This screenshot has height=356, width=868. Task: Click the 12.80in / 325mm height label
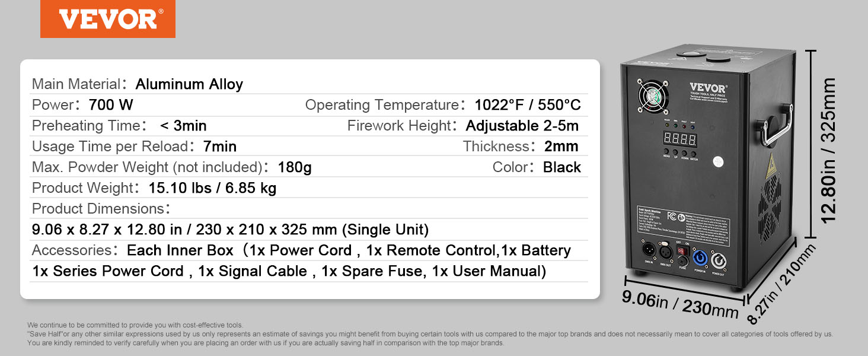pos(829,150)
